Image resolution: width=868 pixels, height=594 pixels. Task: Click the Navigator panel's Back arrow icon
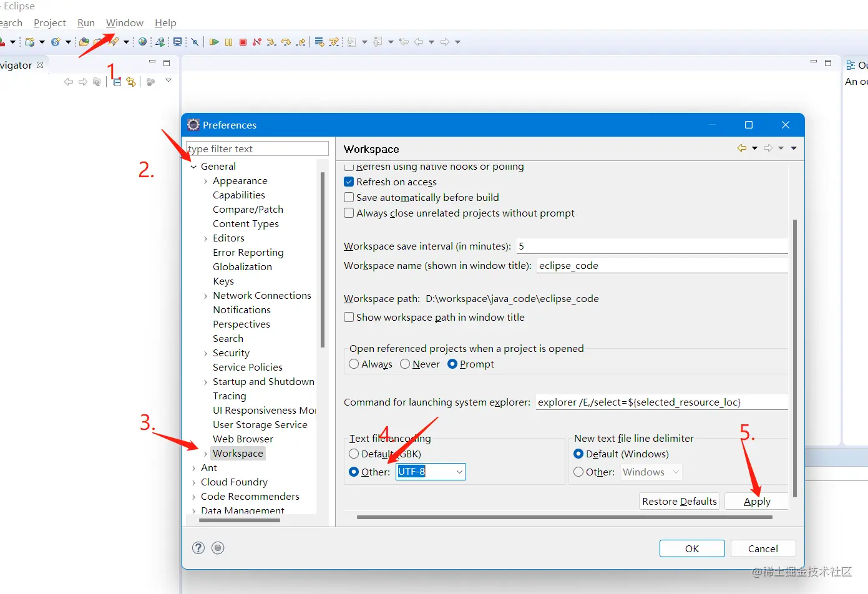(x=69, y=82)
